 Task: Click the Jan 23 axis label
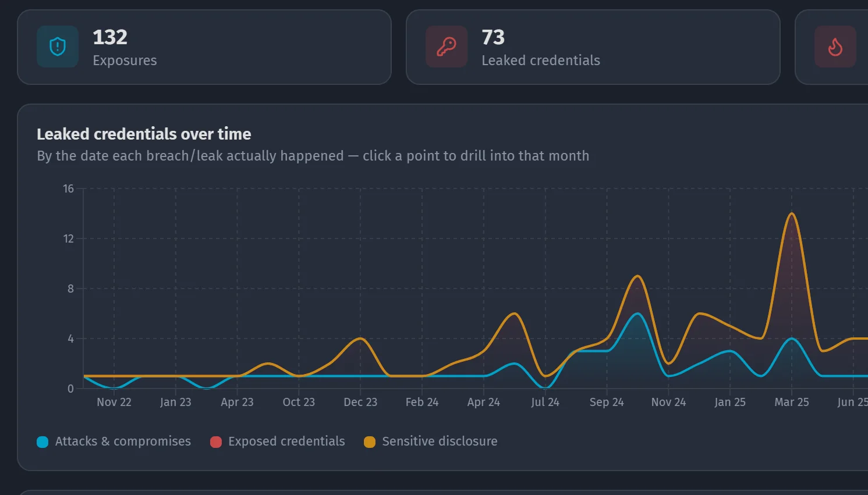(x=176, y=402)
